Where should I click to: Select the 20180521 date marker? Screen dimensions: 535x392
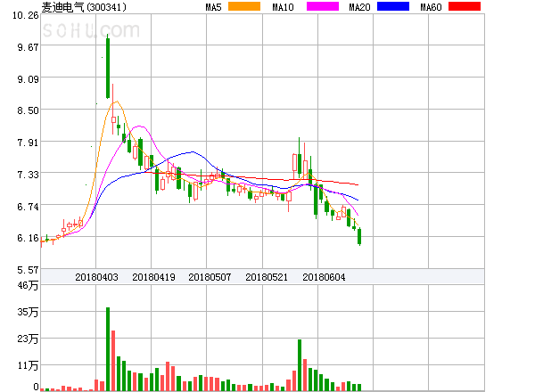pos(267,277)
